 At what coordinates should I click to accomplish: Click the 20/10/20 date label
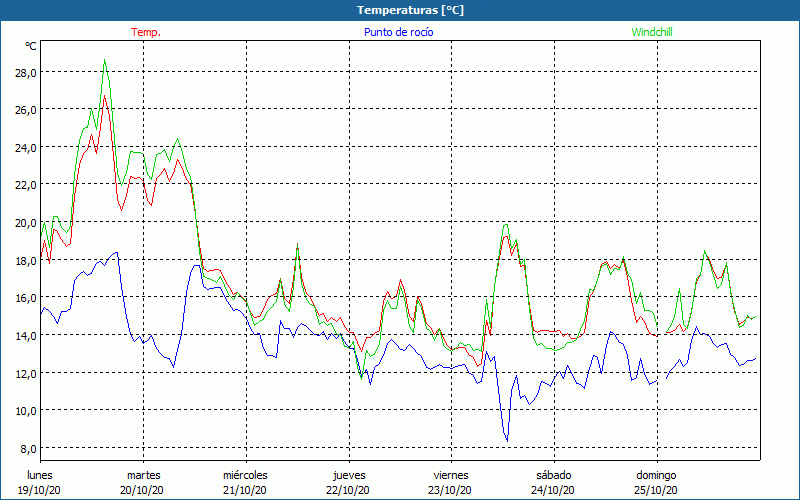coord(142,490)
